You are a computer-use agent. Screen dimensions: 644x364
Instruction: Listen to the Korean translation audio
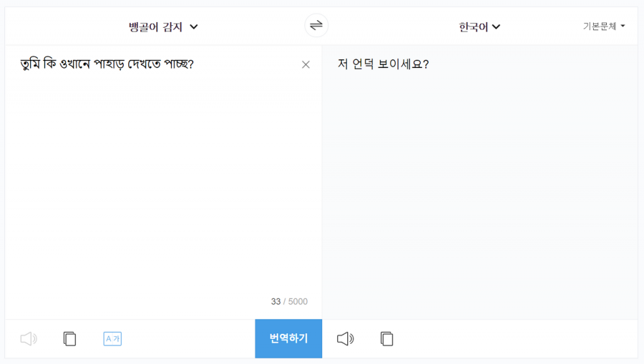coord(345,339)
